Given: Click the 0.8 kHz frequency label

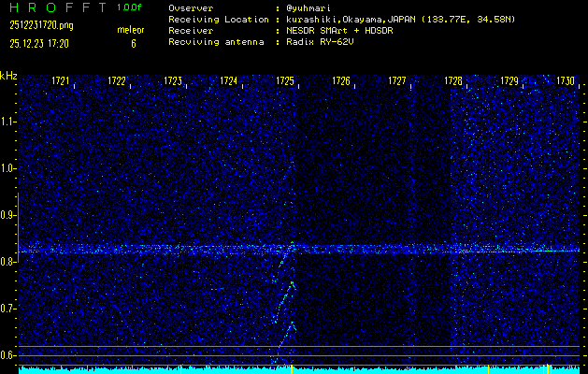Looking at the screenshot, I should [x=7, y=262].
